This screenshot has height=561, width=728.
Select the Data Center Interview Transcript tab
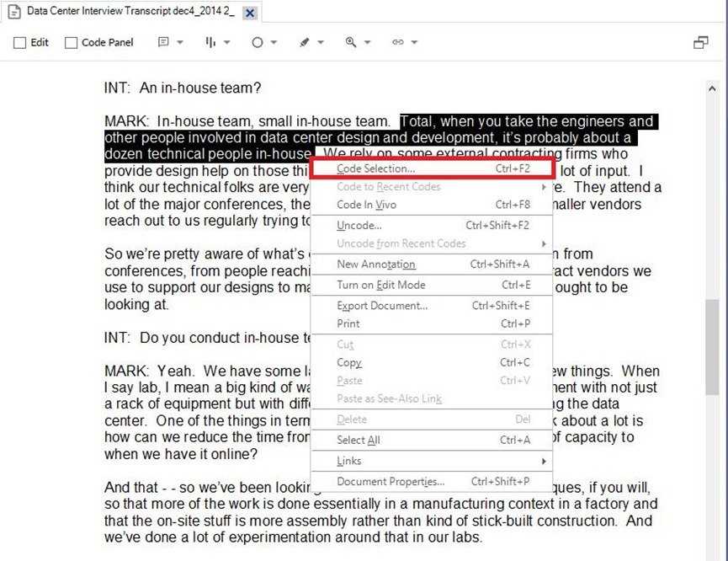pos(131,12)
